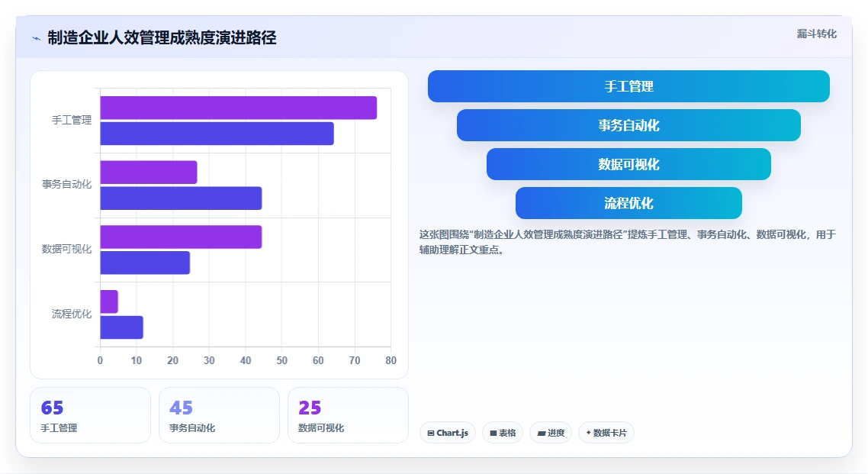Click the blue bar for 手工管理
This screenshot has height=474, width=868.
tap(217, 134)
